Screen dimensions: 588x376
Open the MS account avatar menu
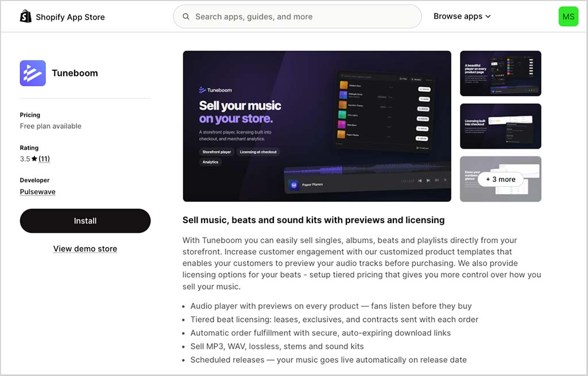click(568, 17)
